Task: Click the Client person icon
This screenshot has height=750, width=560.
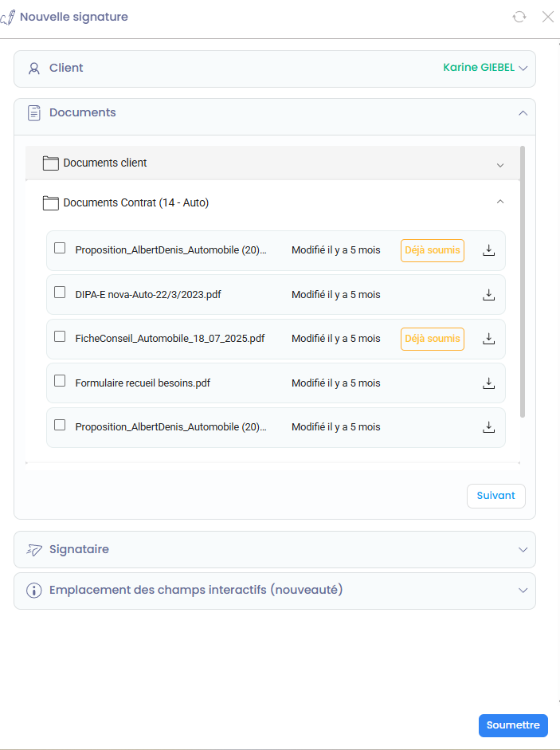Action: [x=34, y=69]
